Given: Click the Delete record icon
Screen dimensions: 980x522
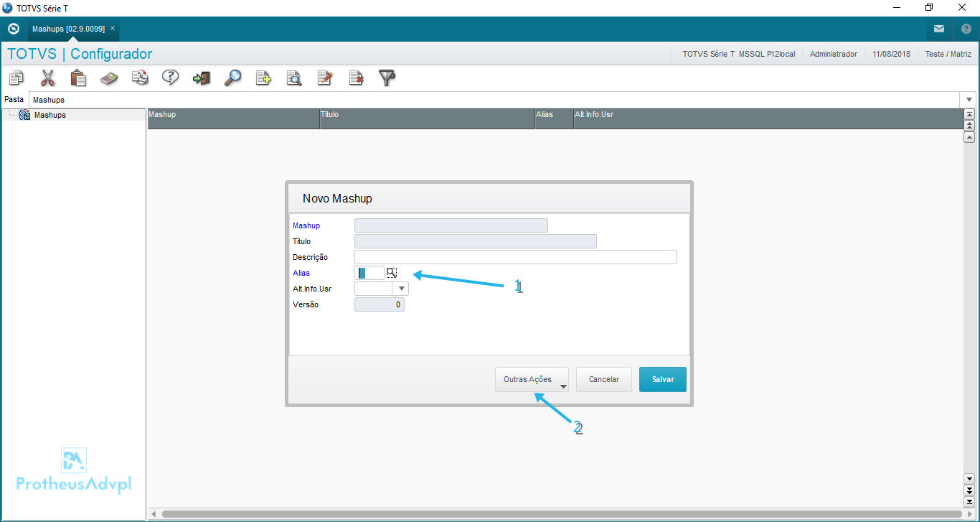Looking at the screenshot, I should [x=356, y=78].
